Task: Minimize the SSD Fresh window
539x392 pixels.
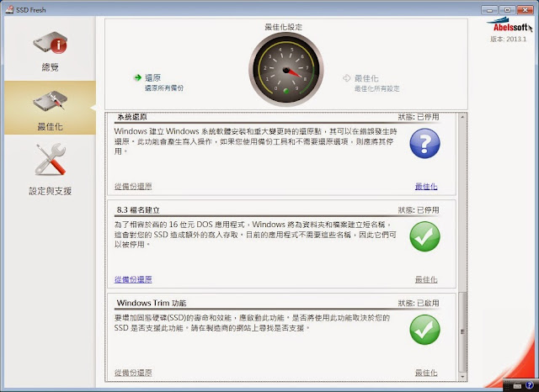Action: (489, 10)
